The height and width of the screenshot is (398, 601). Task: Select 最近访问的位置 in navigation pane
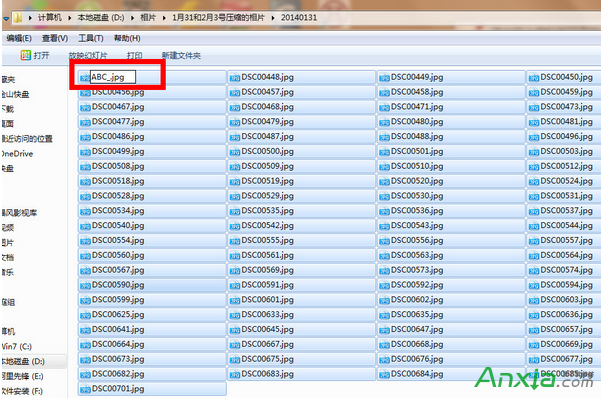click(x=27, y=139)
